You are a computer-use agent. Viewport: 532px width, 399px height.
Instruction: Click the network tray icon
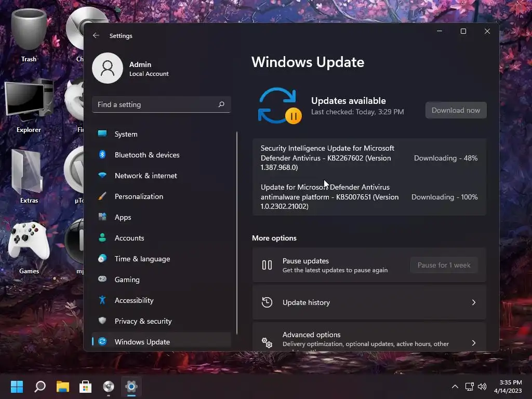pos(470,387)
